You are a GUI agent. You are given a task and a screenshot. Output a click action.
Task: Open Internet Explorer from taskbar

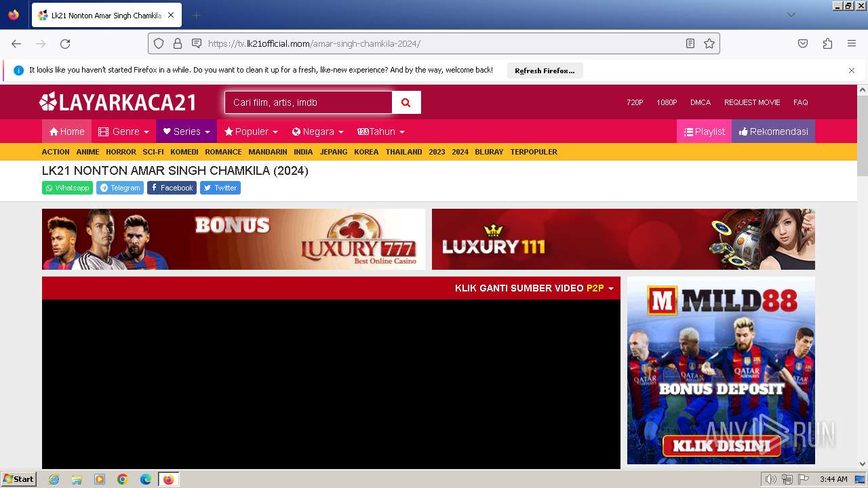point(54,479)
